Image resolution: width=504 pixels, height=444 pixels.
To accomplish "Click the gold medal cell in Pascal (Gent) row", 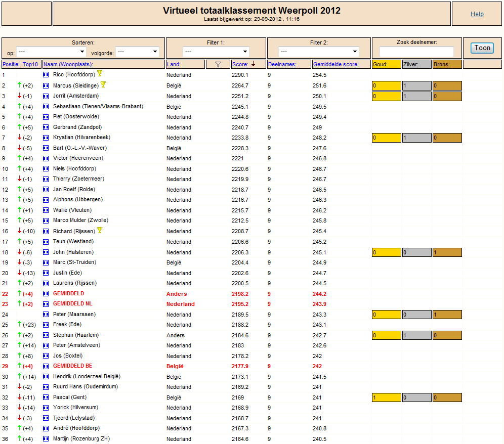I will [387, 397].
